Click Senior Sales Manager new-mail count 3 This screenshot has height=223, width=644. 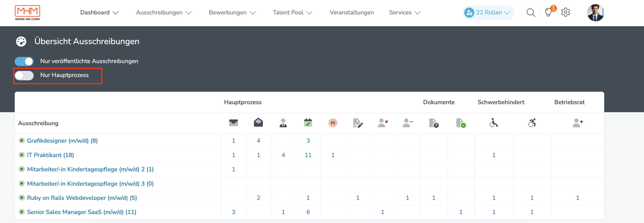click(x=233, y=212)
